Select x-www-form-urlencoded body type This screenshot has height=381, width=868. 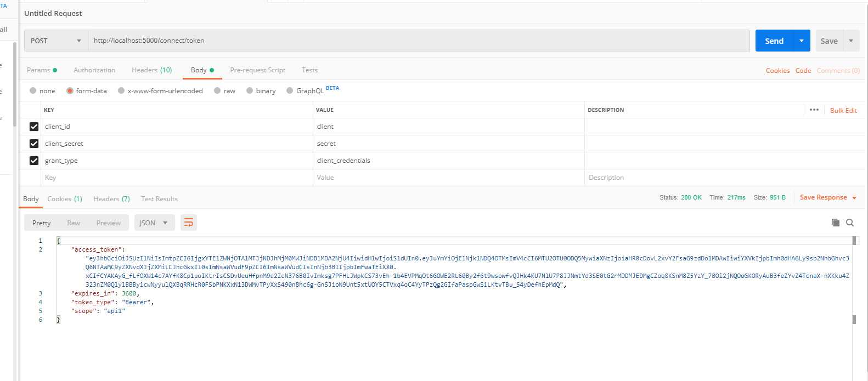[121, 90]
